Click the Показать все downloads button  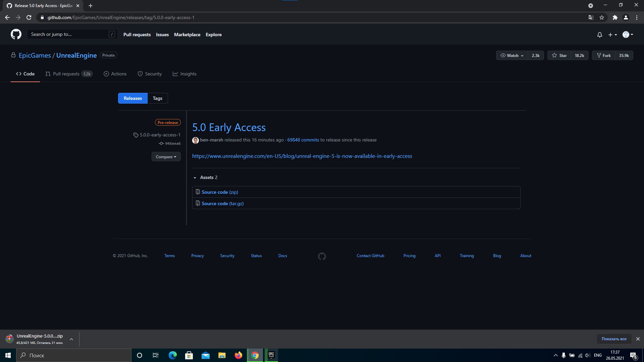[614, 339]
